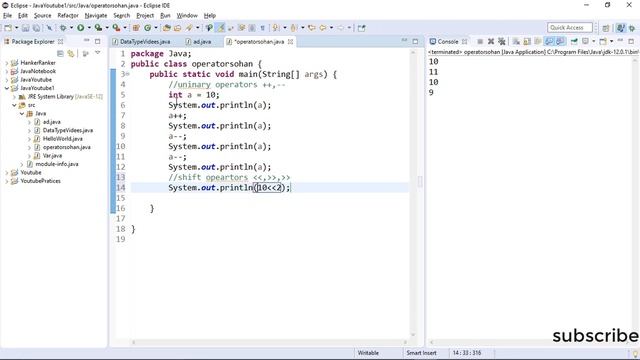Screen dimensions: 640x360
Task: Click Console horizontal scrollbar
Action: (529, 342)
